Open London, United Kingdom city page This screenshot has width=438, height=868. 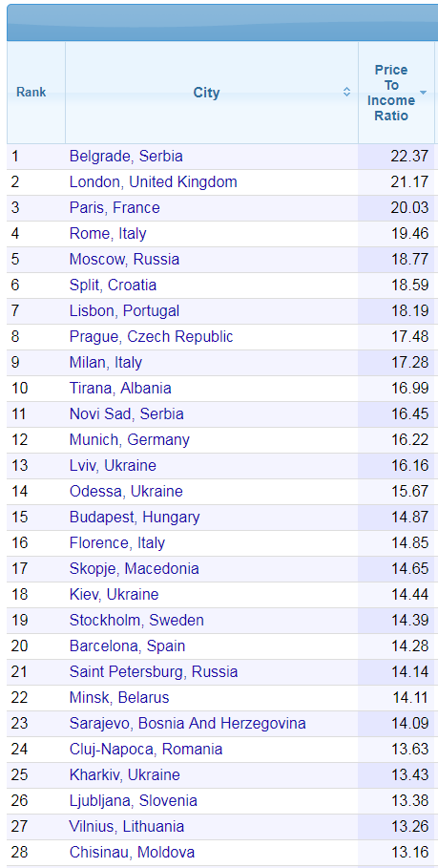pos(154,182)
